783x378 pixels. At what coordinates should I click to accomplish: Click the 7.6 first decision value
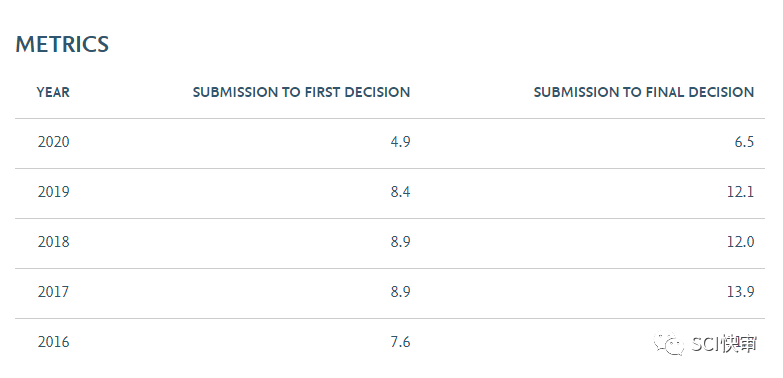coord(400,343)
